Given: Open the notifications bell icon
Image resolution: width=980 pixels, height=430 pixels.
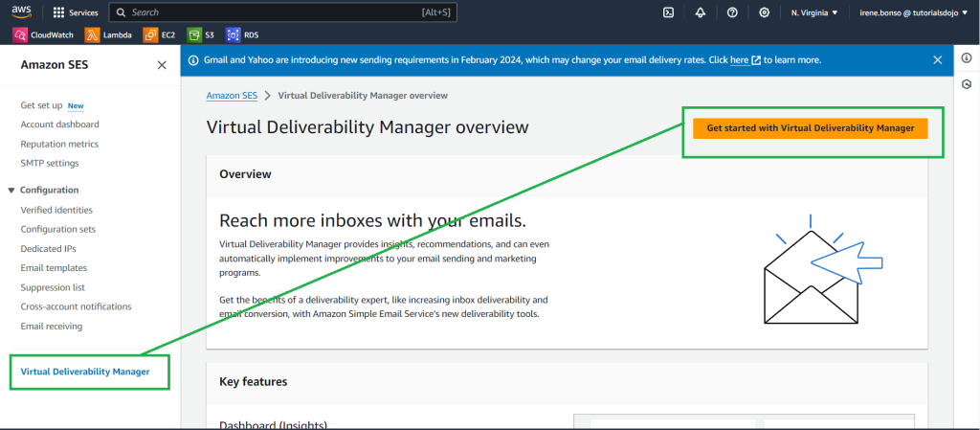Looking at the screenshot, I should pos(700,12).
